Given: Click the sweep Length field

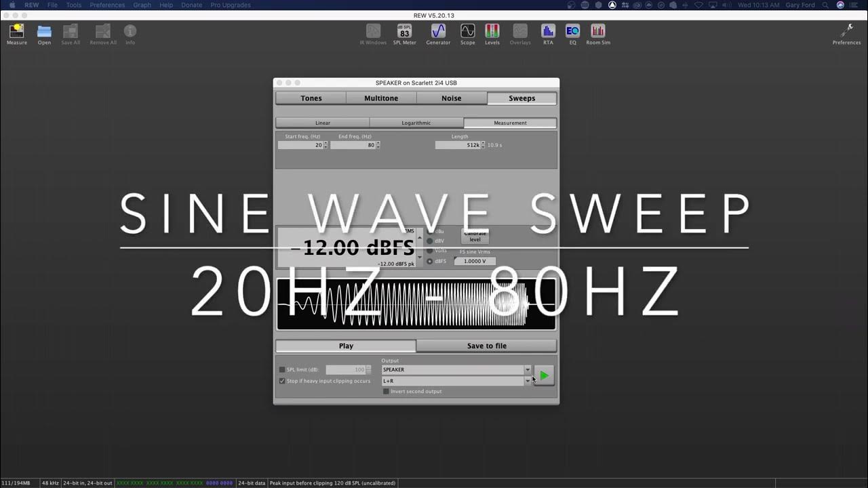Looking at the screenshot, I should pos(458,145).
